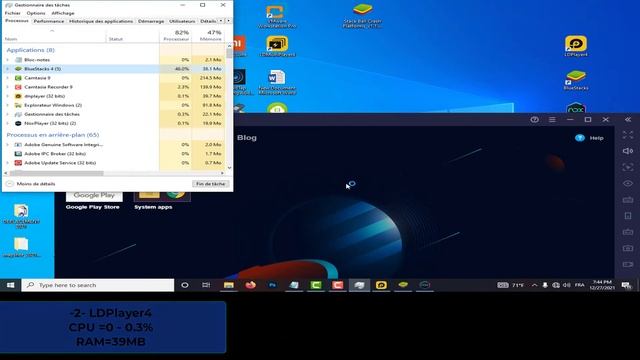Open the System apps folder in BlueStacks

[x=162, y=200]
